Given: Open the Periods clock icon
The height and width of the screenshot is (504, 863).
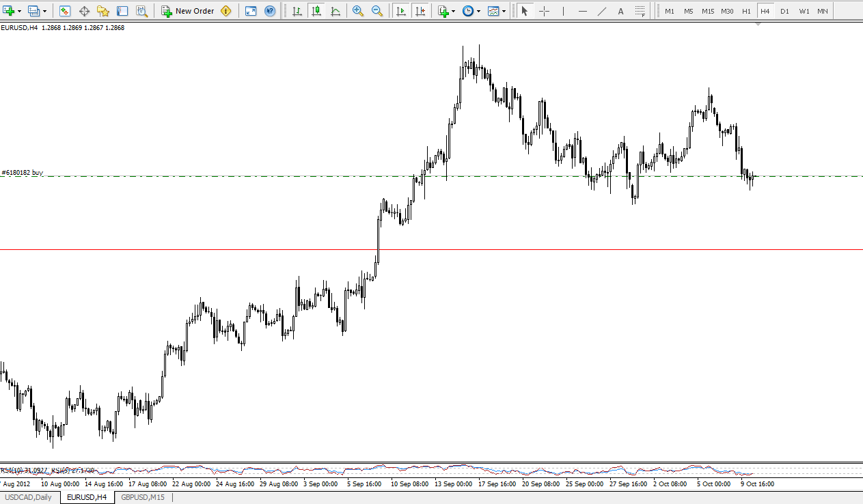Looking at the screenshot, I should click(468, 11).
